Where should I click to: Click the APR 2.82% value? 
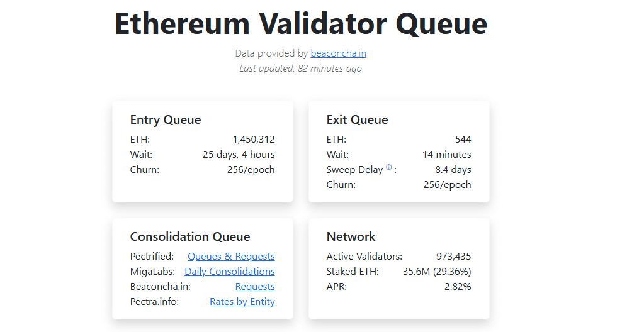(458, 287)
